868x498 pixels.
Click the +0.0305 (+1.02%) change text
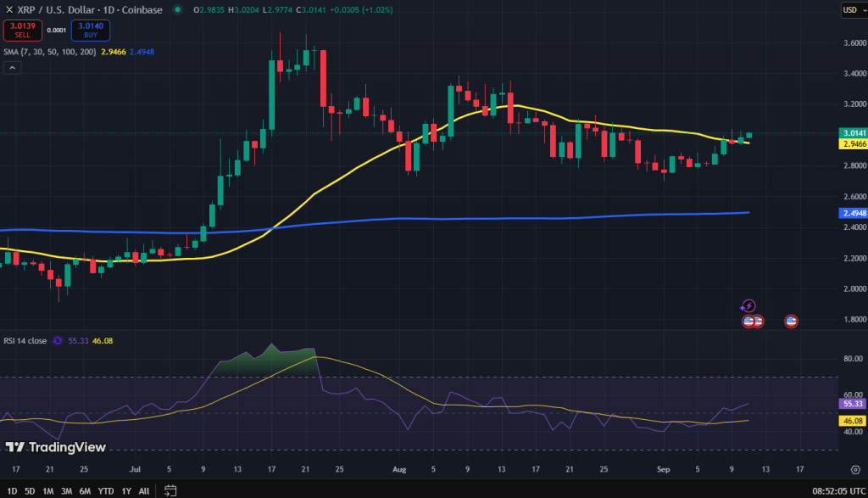point(361,10)
